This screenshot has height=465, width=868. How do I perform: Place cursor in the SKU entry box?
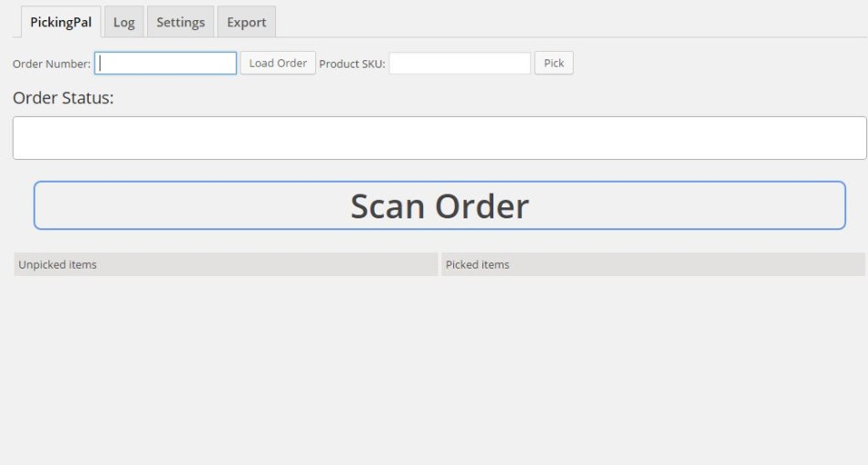point(460,63)
